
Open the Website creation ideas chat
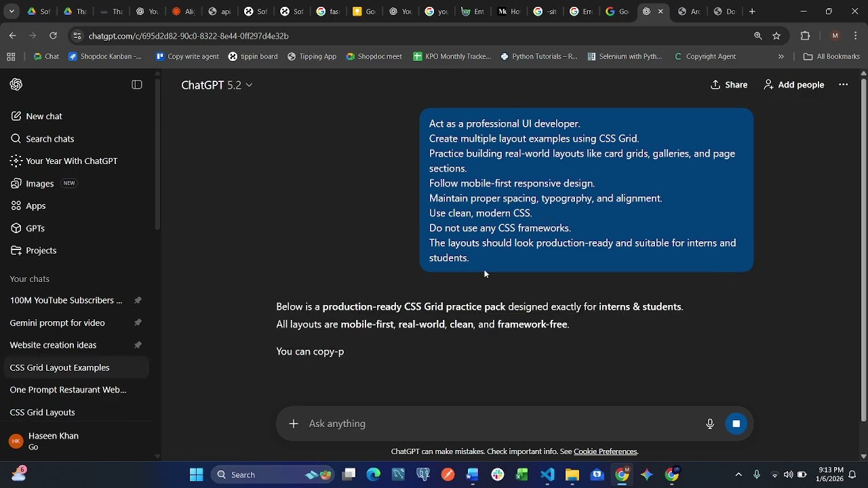tap(53, 345)
